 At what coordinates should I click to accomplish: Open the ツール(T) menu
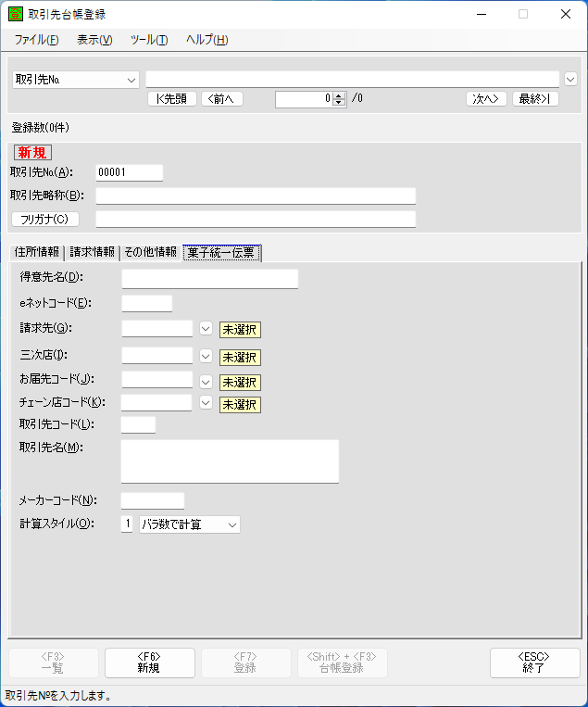click(x=149, y=40)
